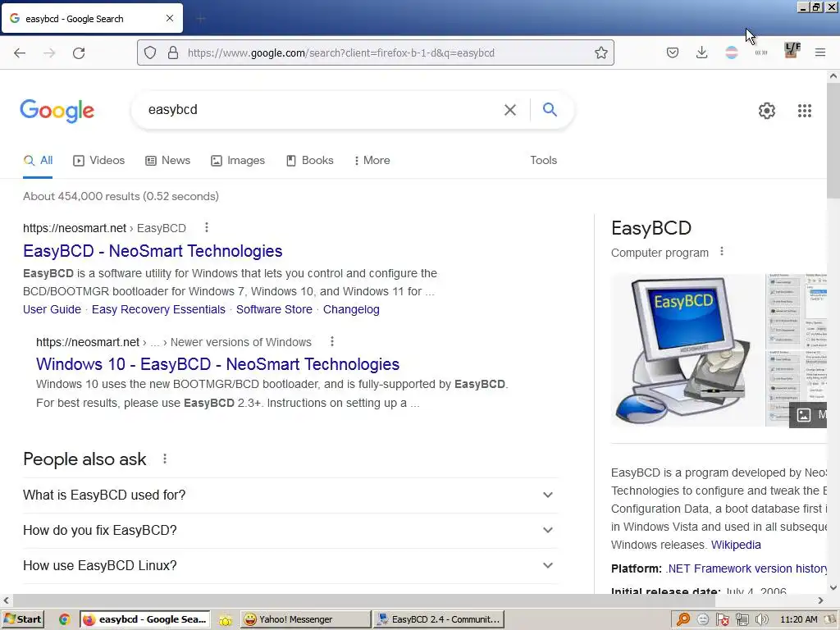Open Google quick settings gear

coord(767,111)
